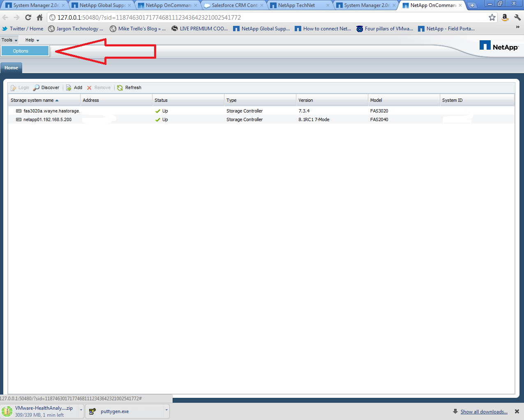Click the browser Forward arrow
Image resolution: width=524 pixels, height=420 pixels.
click(x=16, y=17)
